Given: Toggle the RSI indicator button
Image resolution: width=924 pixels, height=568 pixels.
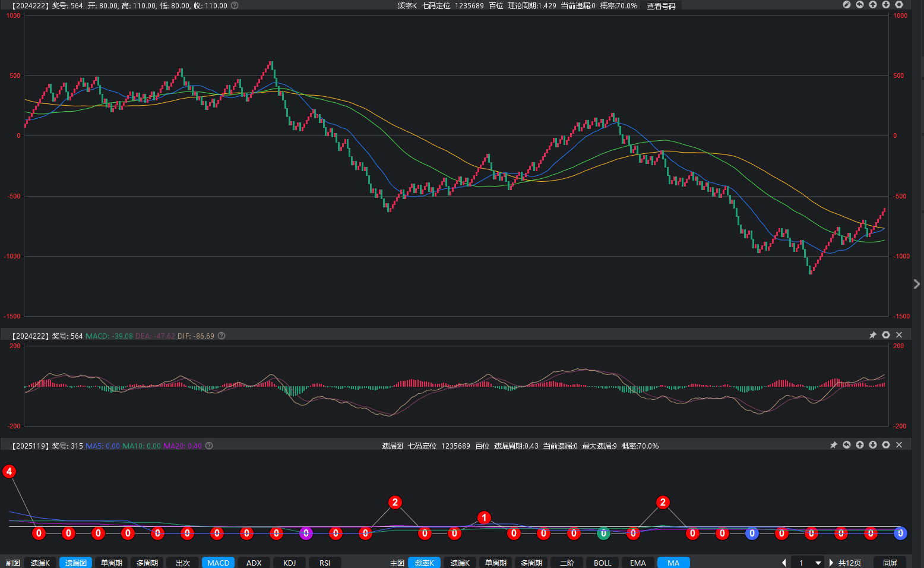Looking at the screenshot, I should pyautogui.click(x=325, y=563).
